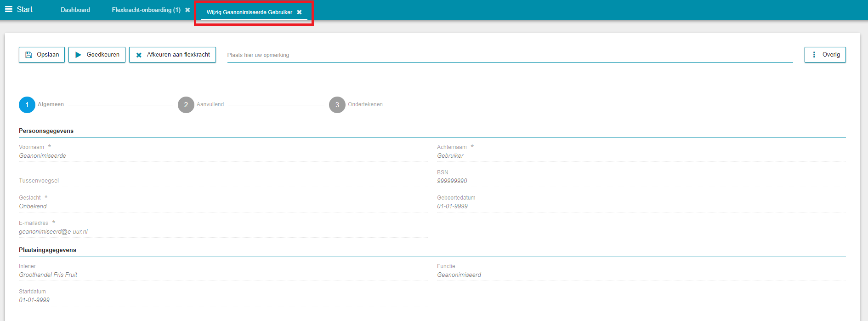868x321 pixels.
Task: Click the Inlener value Groothandel Fris Fruit
Action: coord(48,275)
